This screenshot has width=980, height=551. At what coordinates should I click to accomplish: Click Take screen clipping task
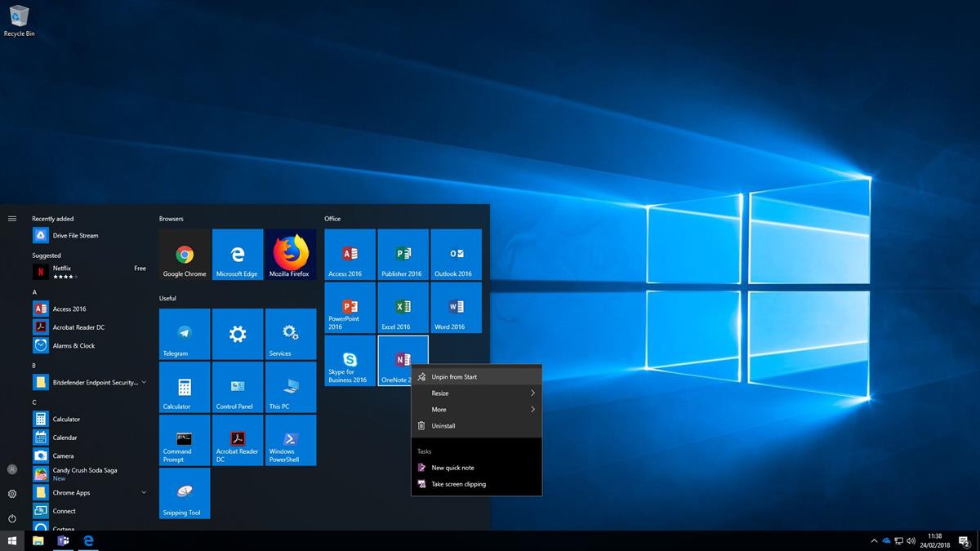click(476, 484)
